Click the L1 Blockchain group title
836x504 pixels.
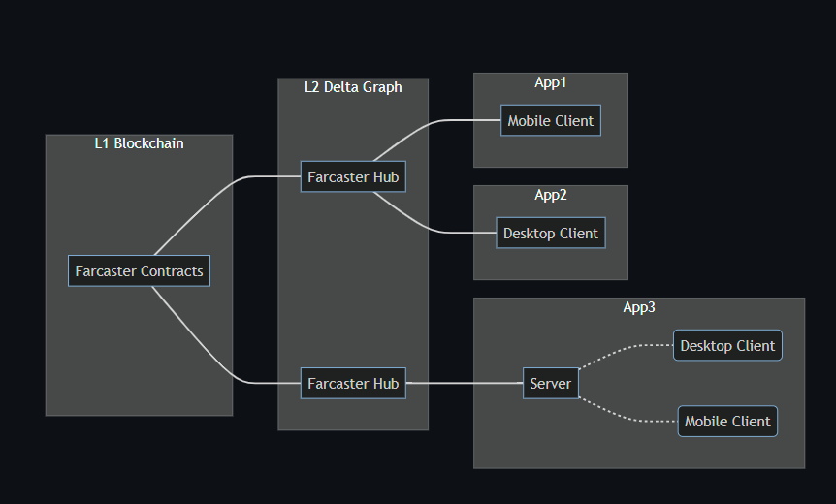pyautogui.click(x=139, y=143)
